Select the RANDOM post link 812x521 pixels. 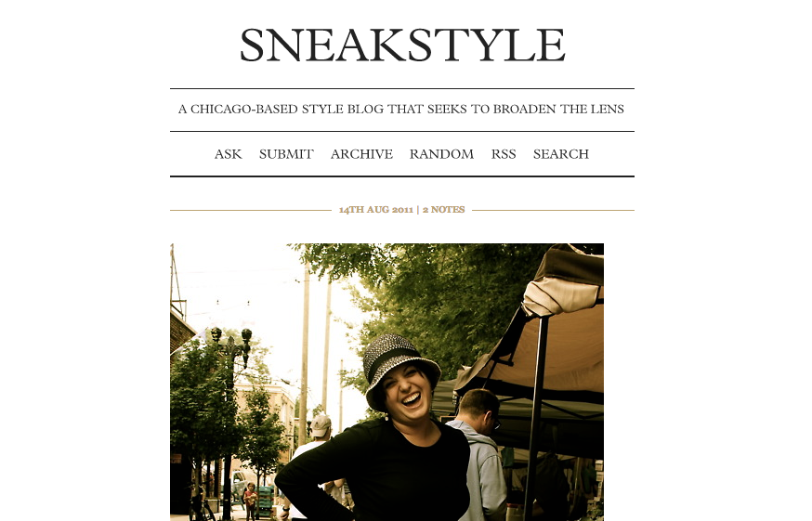441,154
